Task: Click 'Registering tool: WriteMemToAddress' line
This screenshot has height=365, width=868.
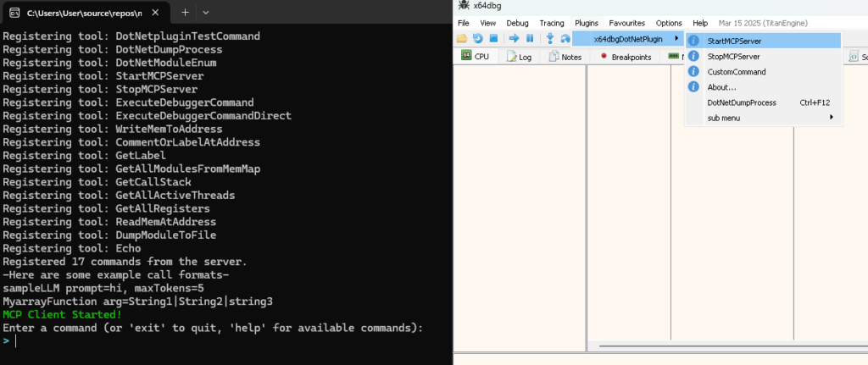Action: point(113,129)
